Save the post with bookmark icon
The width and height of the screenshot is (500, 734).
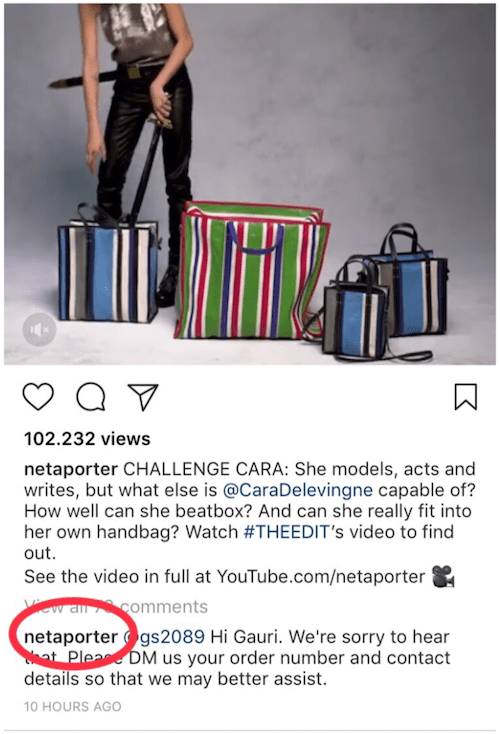[465, 396]
